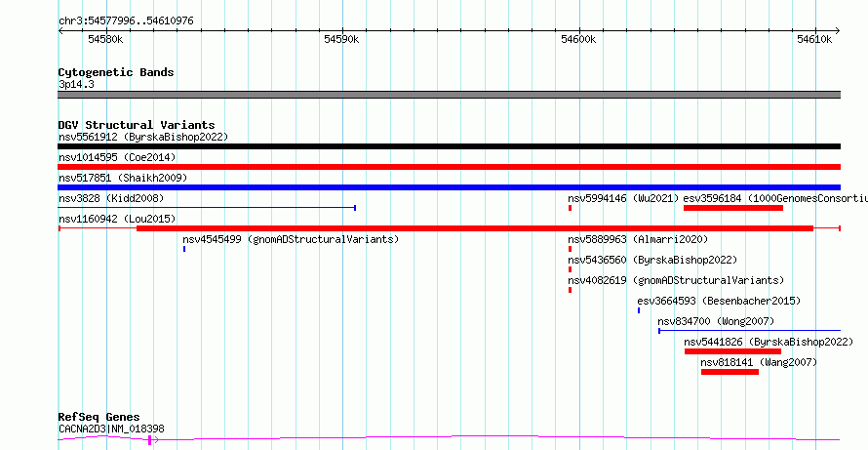Click the nsv3828 (Kidd2008) label
The width and height of the screenshot is (868, 450).
111,198
